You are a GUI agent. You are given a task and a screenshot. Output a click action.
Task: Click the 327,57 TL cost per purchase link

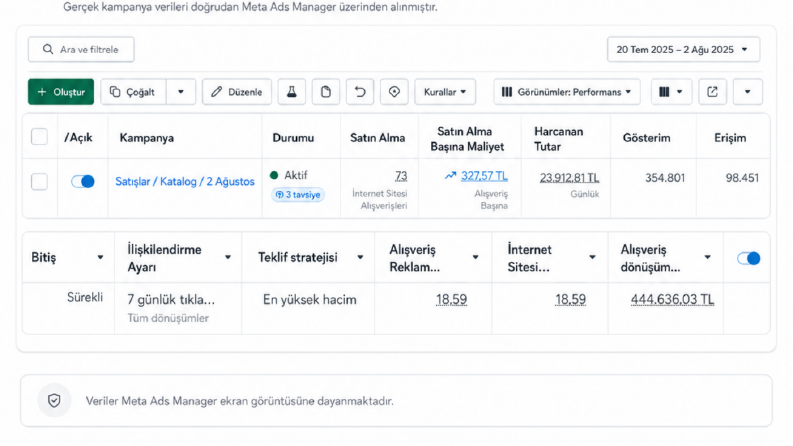pos(484,176)
